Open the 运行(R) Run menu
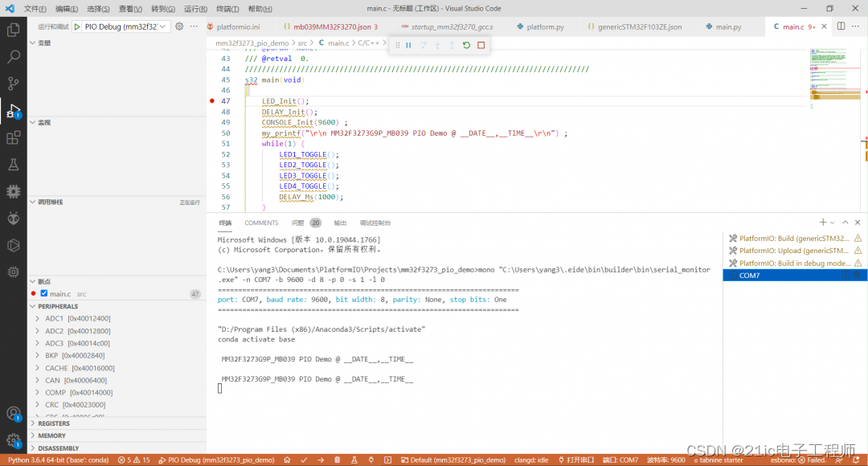 (195, 9)
